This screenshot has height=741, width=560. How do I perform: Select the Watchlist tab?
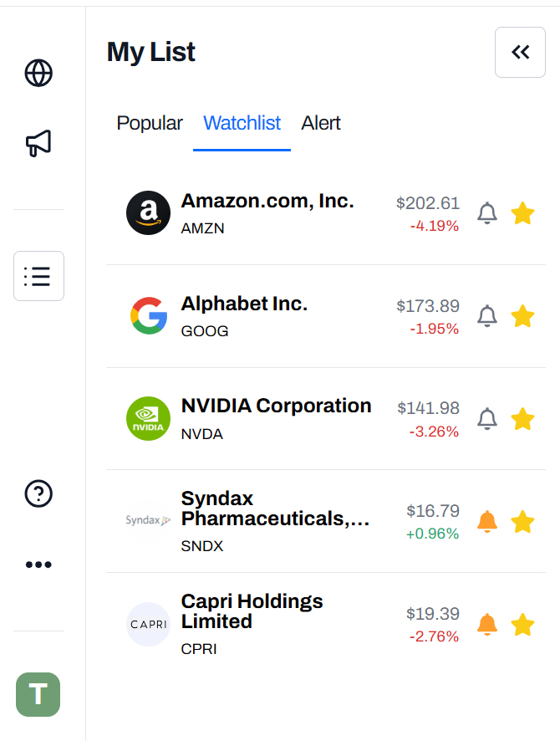242,123
